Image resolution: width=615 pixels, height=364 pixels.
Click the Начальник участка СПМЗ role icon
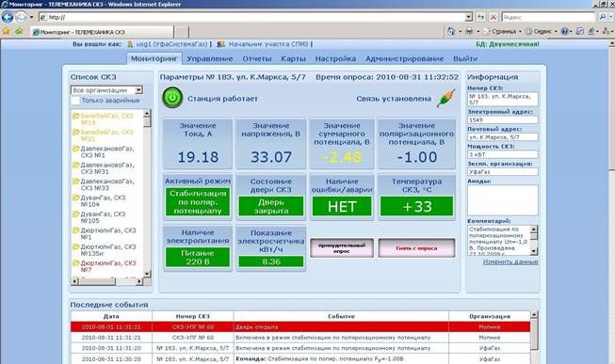point(220,44)
